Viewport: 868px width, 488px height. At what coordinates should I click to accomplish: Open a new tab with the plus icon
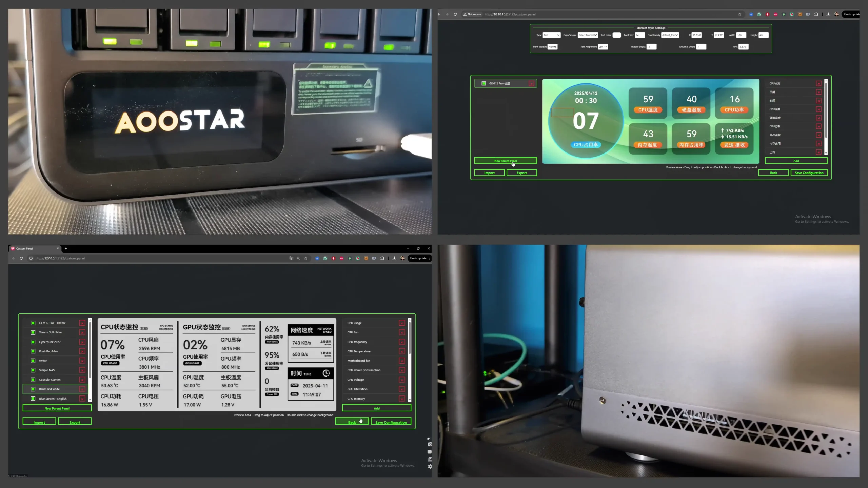[66, 248]
